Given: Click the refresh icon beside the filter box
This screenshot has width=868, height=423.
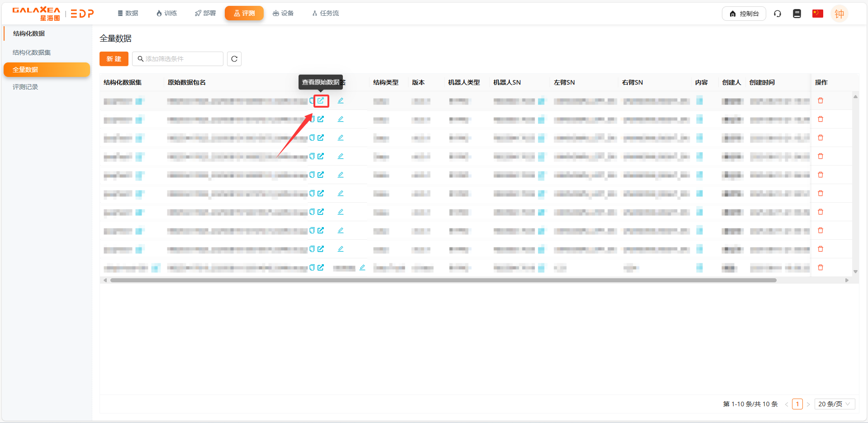Looking at the screenshot, I should coord(234,59).
